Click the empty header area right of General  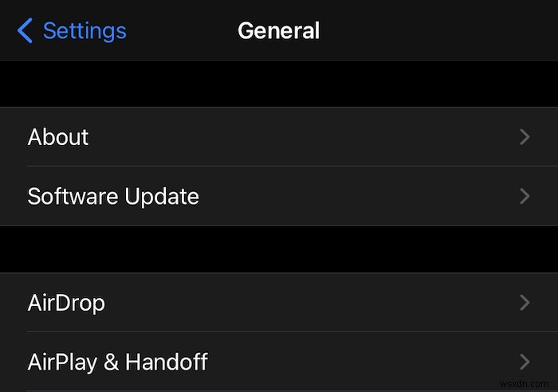point(438,31)
